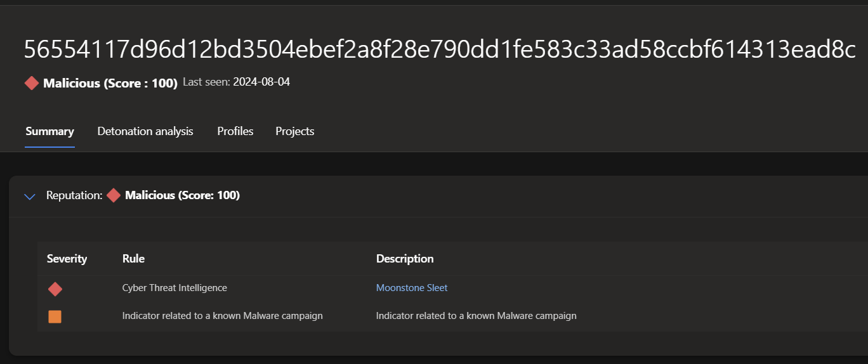
Task: Click the Rule column header
Action: 133,259
